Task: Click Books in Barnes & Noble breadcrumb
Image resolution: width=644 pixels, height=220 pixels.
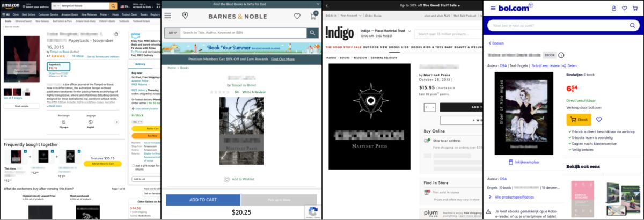Action: (x=185, y=68)
